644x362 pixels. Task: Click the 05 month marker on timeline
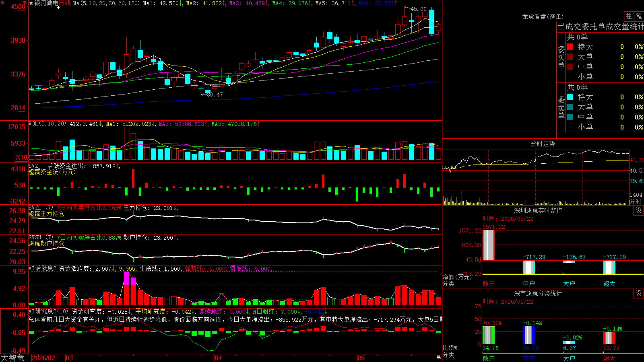[x=361, y=358]
